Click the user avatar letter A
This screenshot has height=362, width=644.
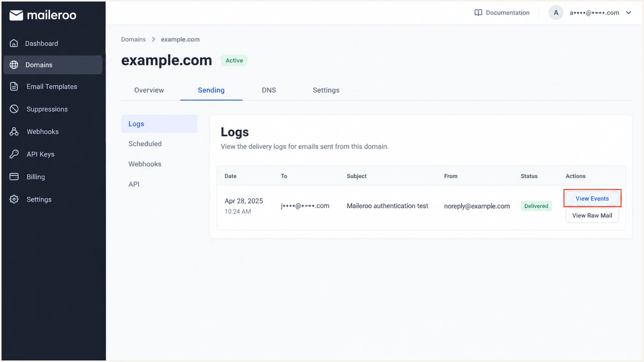(556, 13)
